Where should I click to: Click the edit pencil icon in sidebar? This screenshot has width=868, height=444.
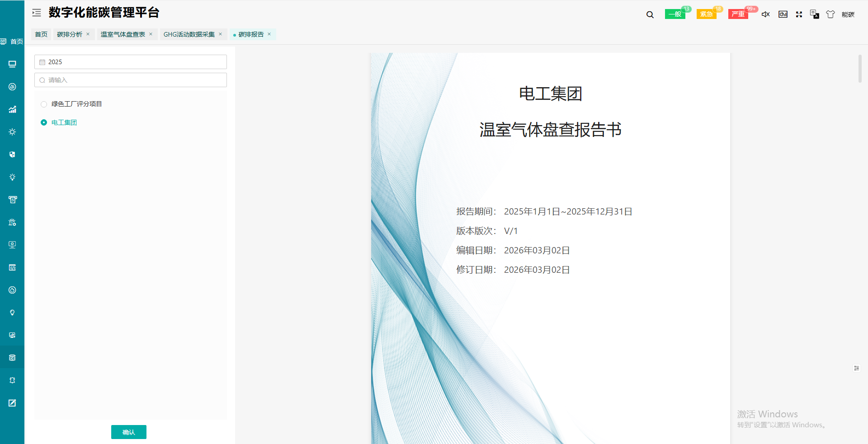click(x=12, y=403)
